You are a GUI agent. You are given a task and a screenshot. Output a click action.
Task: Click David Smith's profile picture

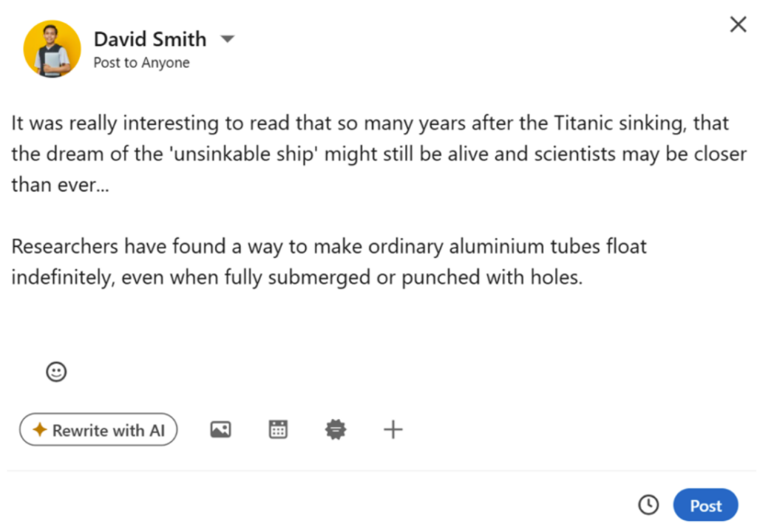52,49
